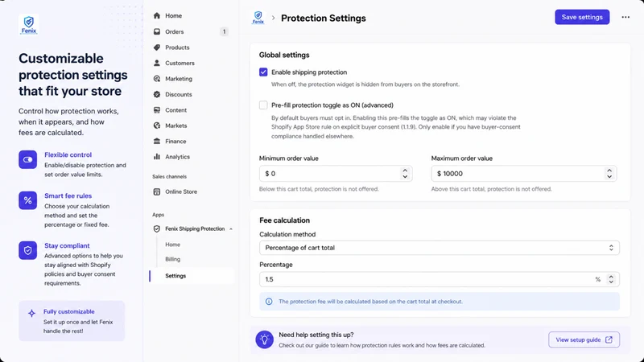
Task: Click the Fully customizable sparkle icon
Action: pyautogui.click(x=31, y=313)
